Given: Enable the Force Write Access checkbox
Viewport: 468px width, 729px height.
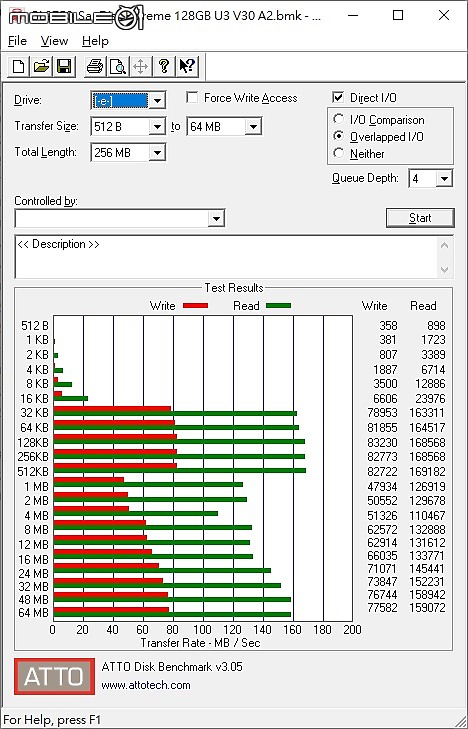Looking at the screenshot, I should [191, 98].
